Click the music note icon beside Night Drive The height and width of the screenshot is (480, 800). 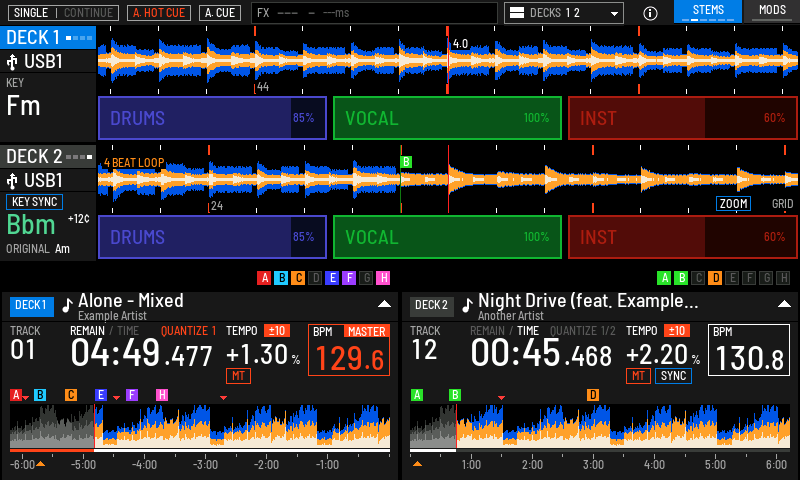[x=467, y=305]
